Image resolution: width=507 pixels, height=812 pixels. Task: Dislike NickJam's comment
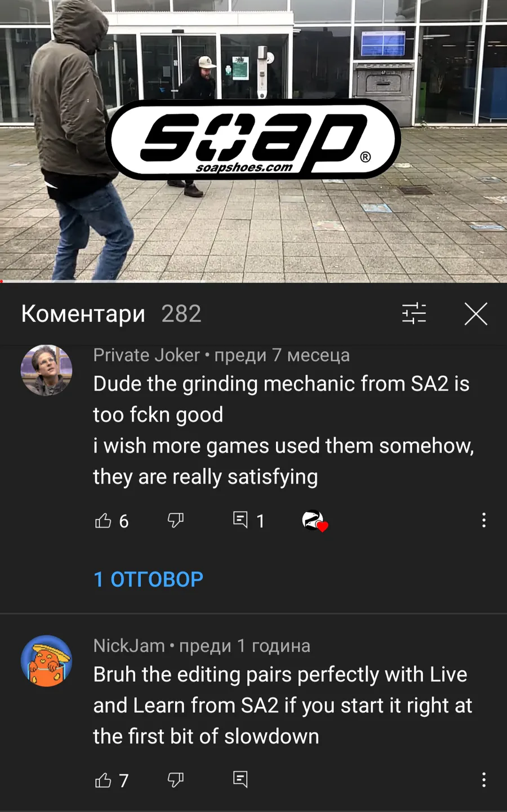176,780
